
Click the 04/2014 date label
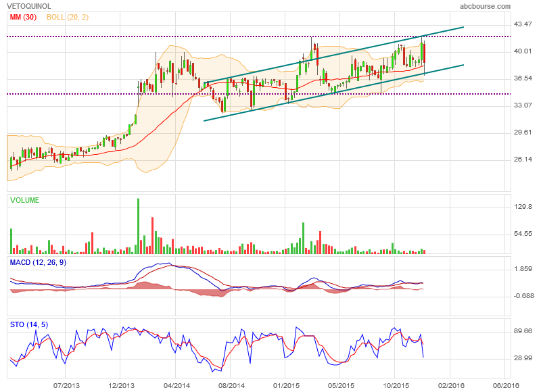click(177, 385)
